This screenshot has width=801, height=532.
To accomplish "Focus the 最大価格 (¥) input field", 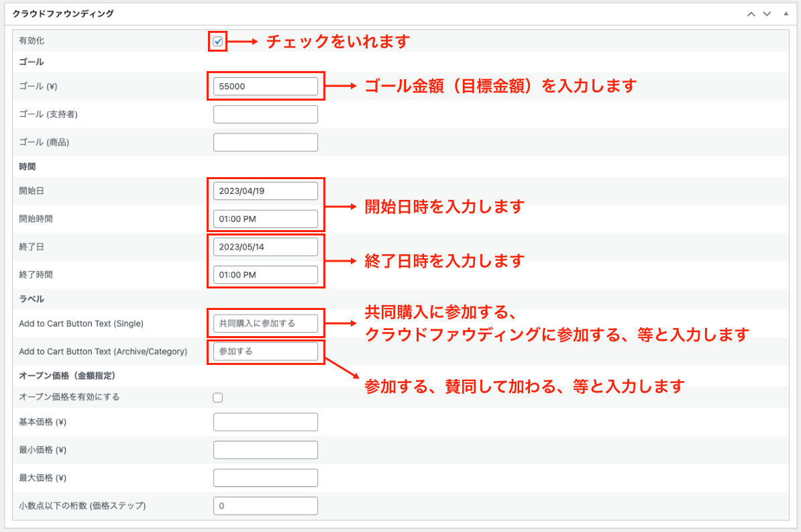I will click(x=265, y=478).
